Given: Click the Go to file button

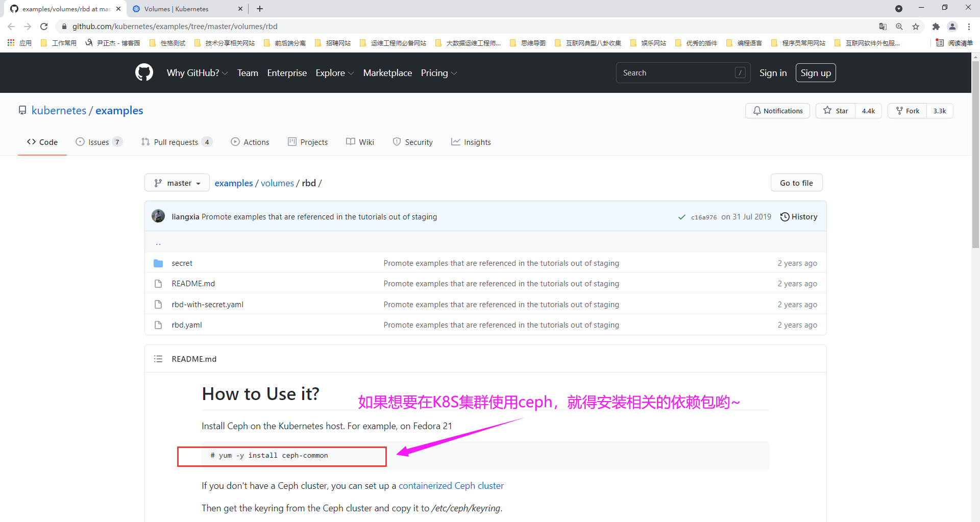Looking at the screenshot, I should pos(796,183).
